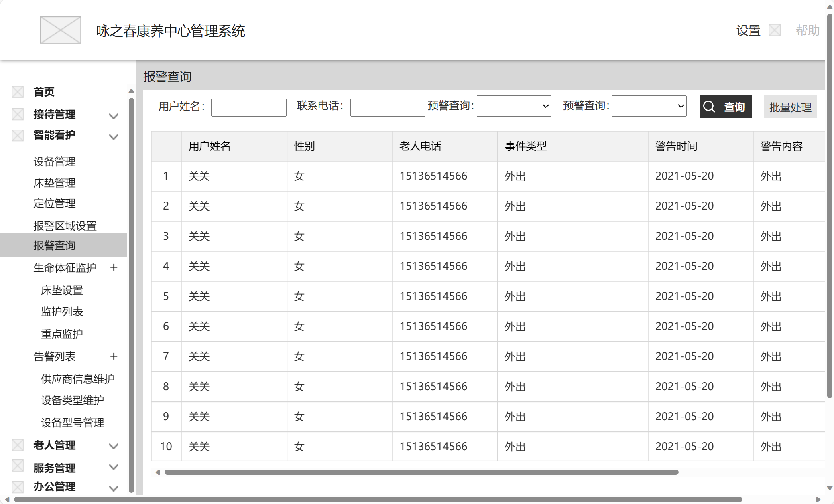834x504 pixels.
Task: Expand the 老人管理 chevron
Action: 114,446
